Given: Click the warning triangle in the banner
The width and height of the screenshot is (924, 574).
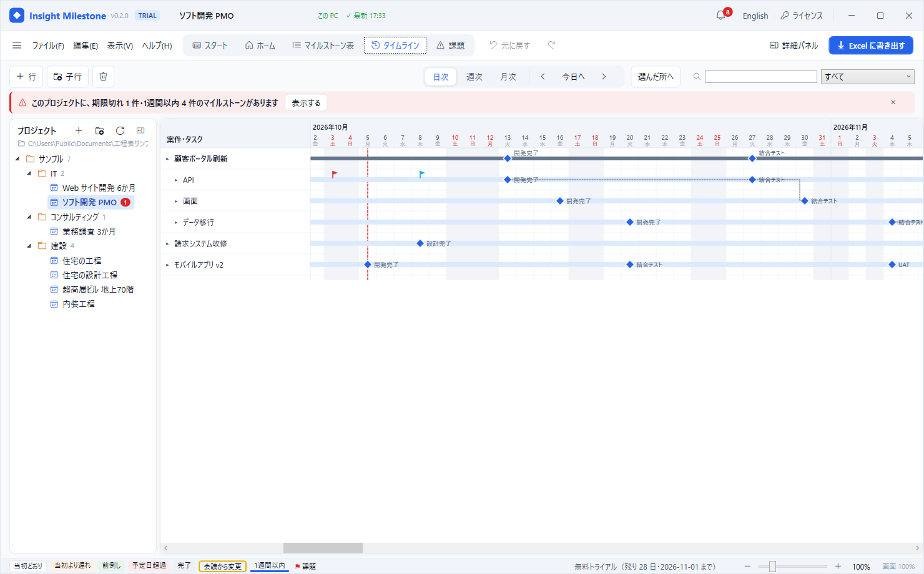Looking at the screenshot, I should tap(22, 102).
